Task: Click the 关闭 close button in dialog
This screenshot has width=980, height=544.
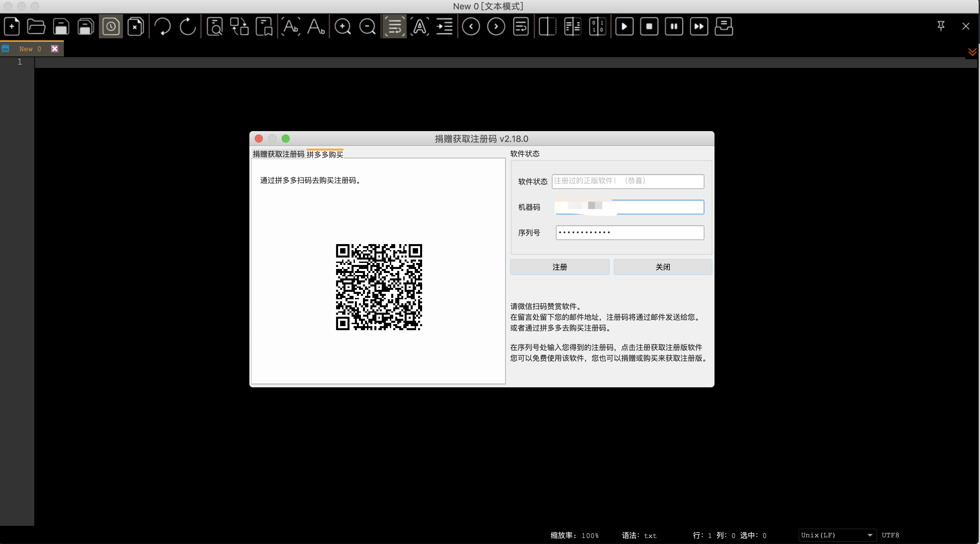Action: point(663,267)
